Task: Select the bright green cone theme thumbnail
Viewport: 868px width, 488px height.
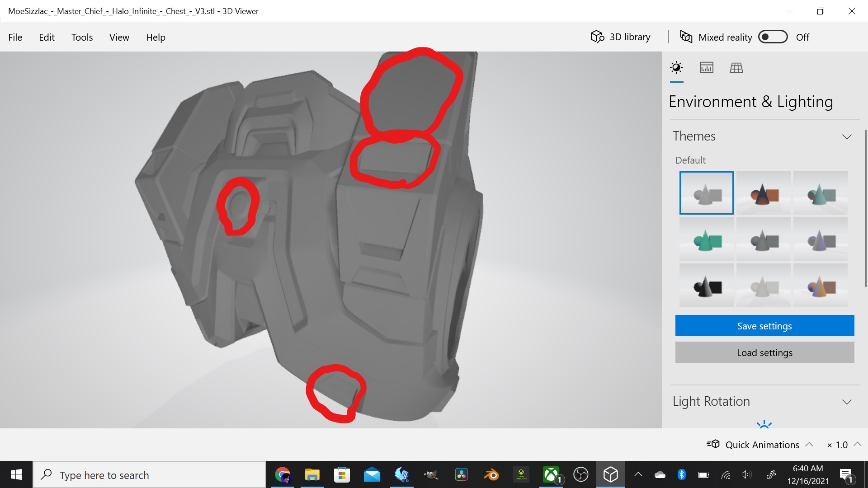Action: 707,239
